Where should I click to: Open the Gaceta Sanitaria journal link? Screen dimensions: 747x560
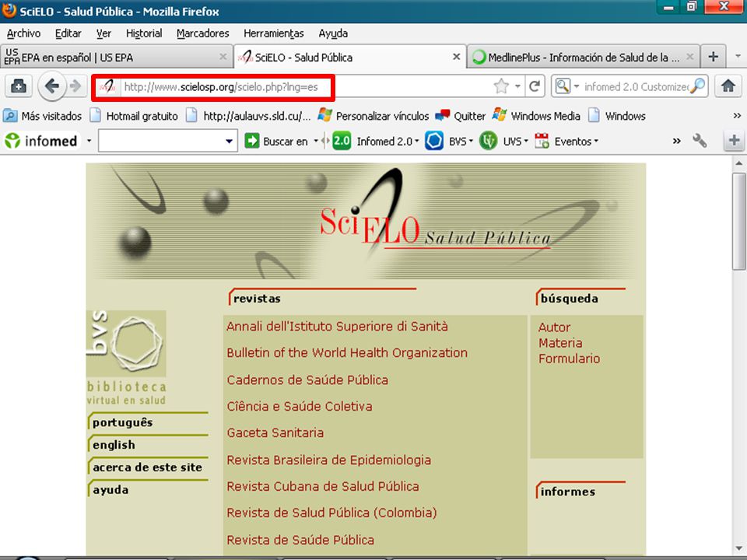[x=275, y=433]
